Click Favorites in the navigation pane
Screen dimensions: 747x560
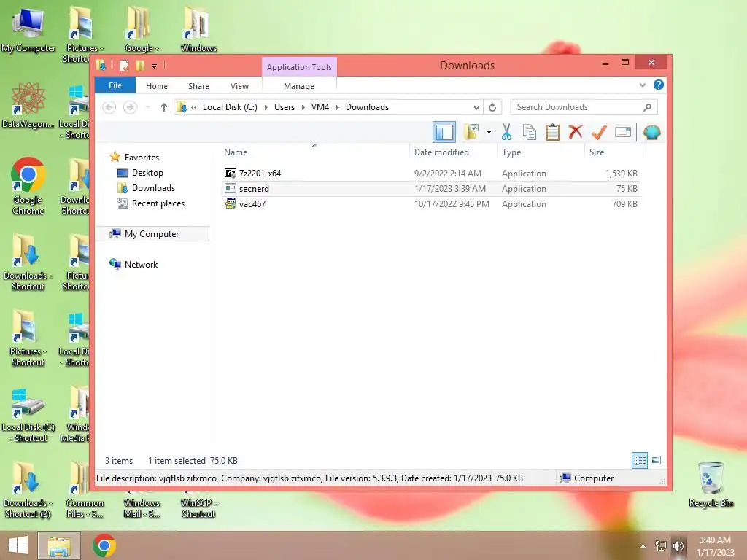pyautogui.click(x=142, y=157)
